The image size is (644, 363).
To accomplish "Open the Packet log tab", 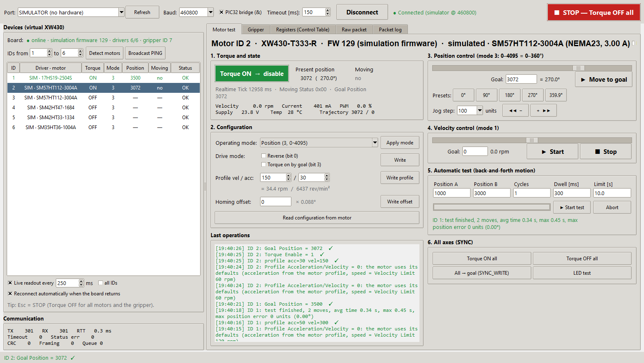I will tap(390, 30).
